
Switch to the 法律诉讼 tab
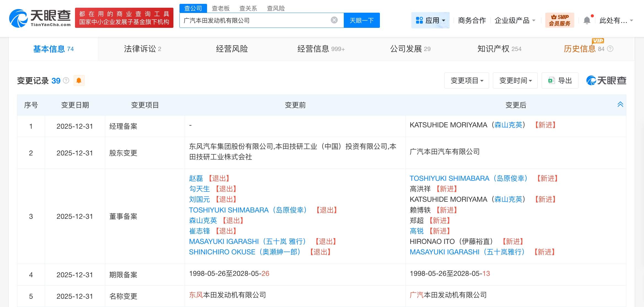142,49
